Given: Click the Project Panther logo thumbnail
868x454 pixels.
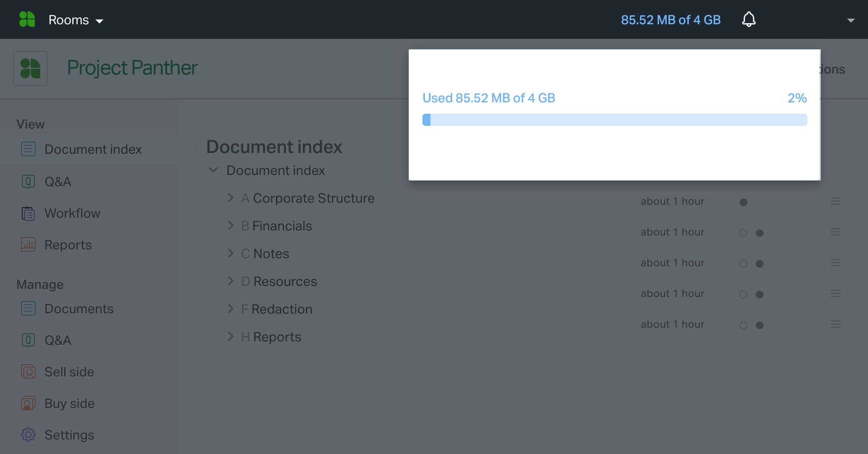Looking at the screenshot, I should click(30, 68).
